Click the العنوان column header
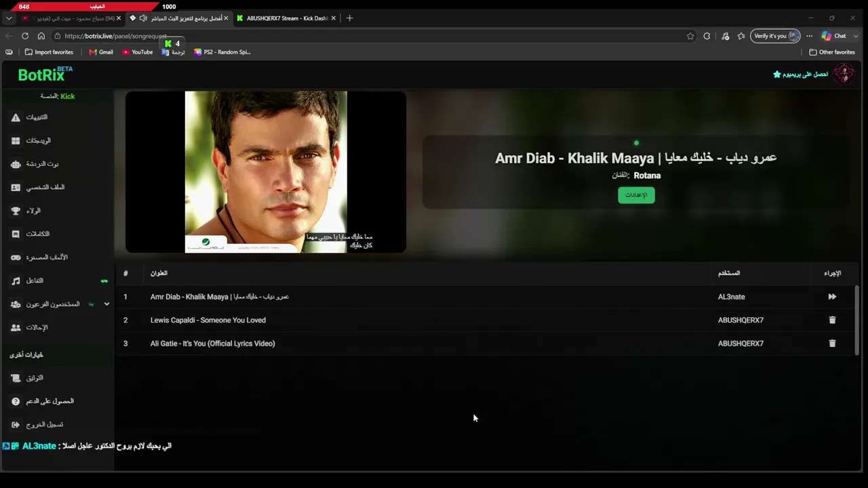 (x=159, y=273)
